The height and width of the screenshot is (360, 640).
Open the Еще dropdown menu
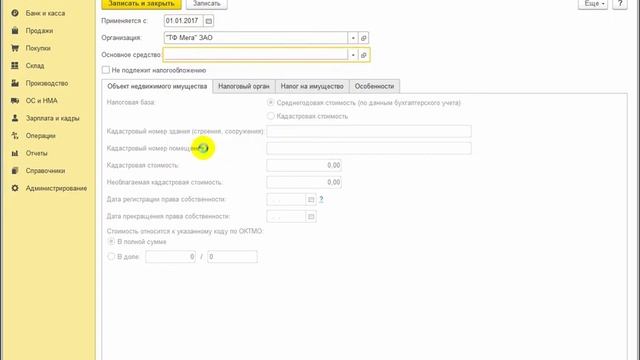pos(593,4)
